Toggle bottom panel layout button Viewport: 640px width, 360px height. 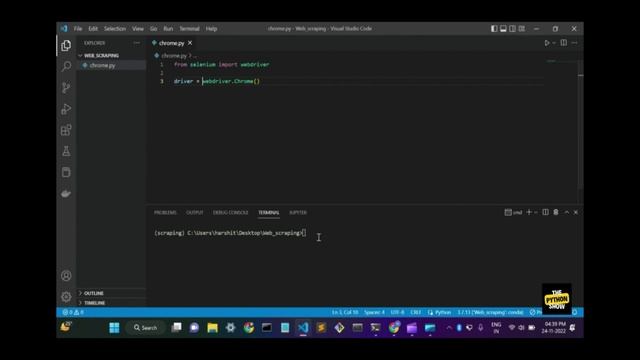[503, 29]
